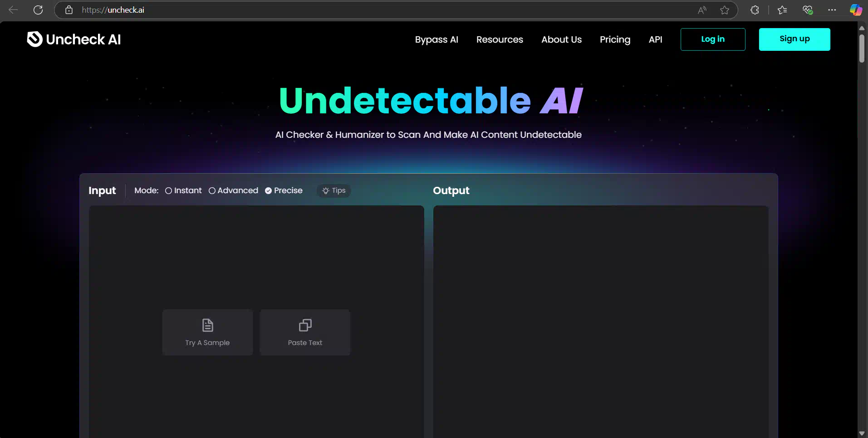Viewport: 868px width, 438px height.
Task: Select the Advanced mode radio
Action: [212, 191]
